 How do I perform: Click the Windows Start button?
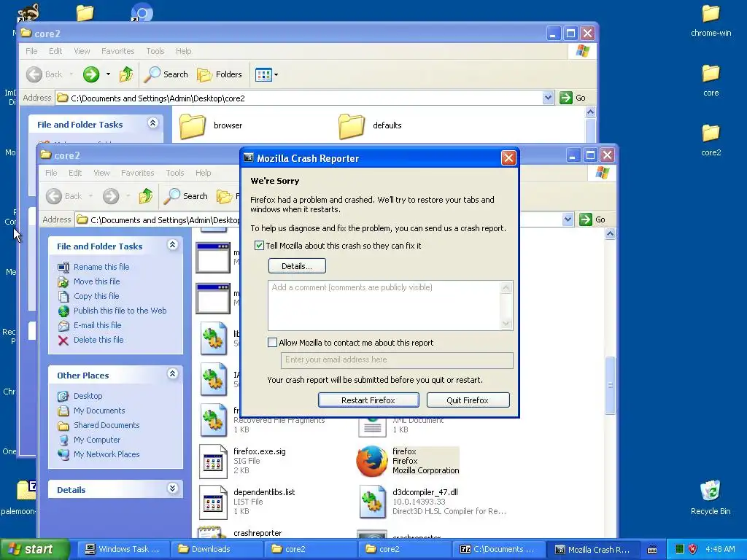(34, 549)
